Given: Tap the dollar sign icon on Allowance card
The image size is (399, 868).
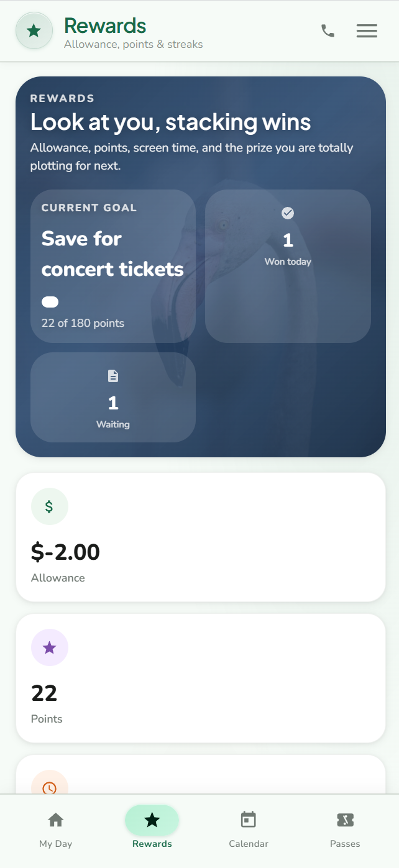Looking at the screenshot, I should pos(49,506).
